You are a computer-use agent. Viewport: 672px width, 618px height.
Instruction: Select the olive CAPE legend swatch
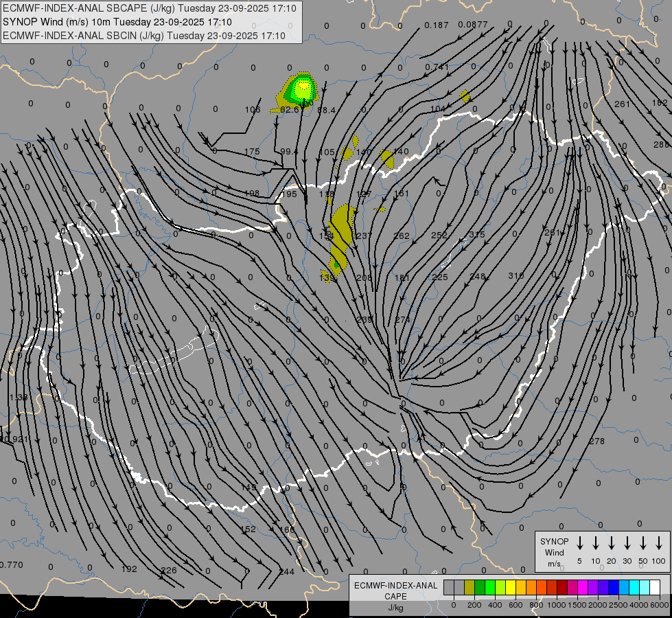point(470,587)
